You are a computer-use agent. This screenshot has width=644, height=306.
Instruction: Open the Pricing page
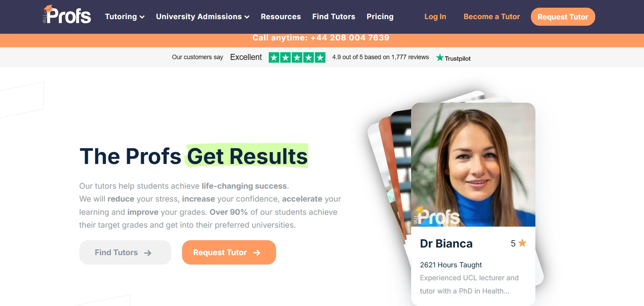pos(380,17)
